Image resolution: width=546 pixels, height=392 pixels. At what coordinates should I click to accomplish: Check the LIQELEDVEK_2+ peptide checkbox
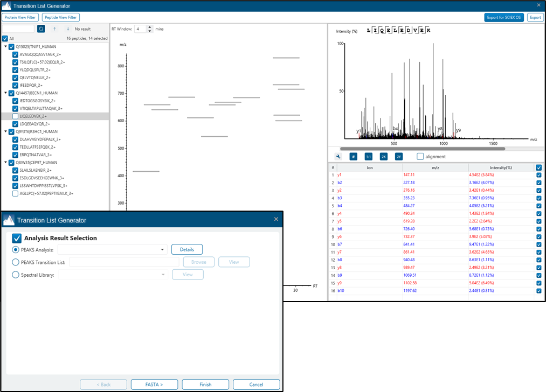coord(15,116)
